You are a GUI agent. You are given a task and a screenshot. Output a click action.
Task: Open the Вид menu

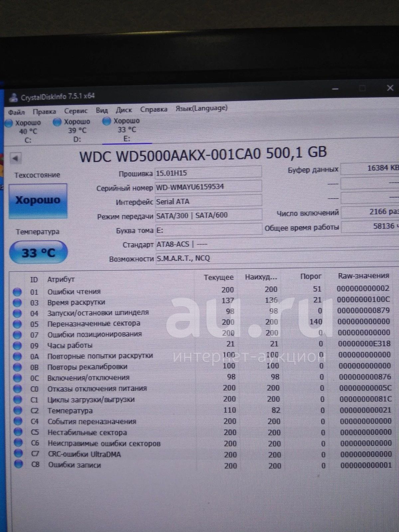tap(102, 110)
